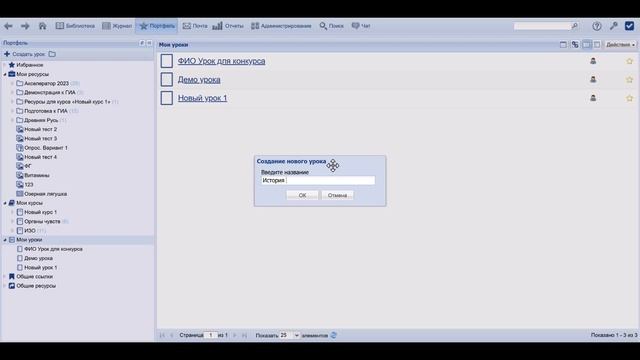Open the Чат section
The width and height of the screenshot is (640, 360).
[x=361, y=26]
